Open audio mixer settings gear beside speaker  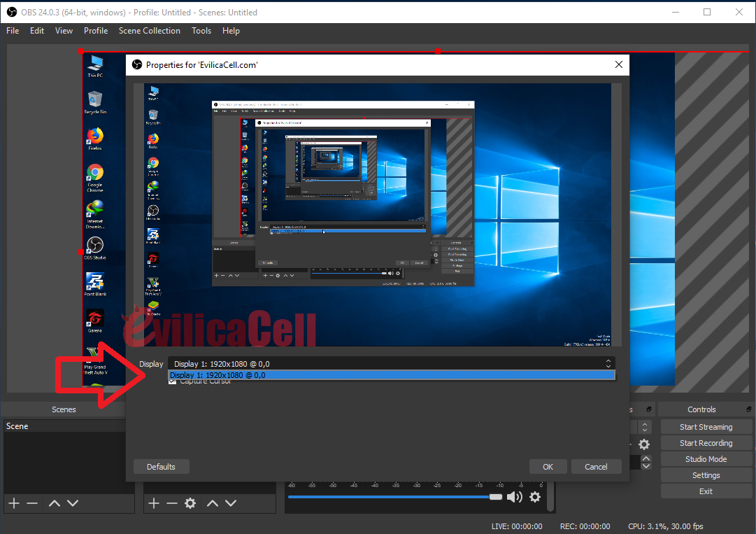click(x=535, y=497)
